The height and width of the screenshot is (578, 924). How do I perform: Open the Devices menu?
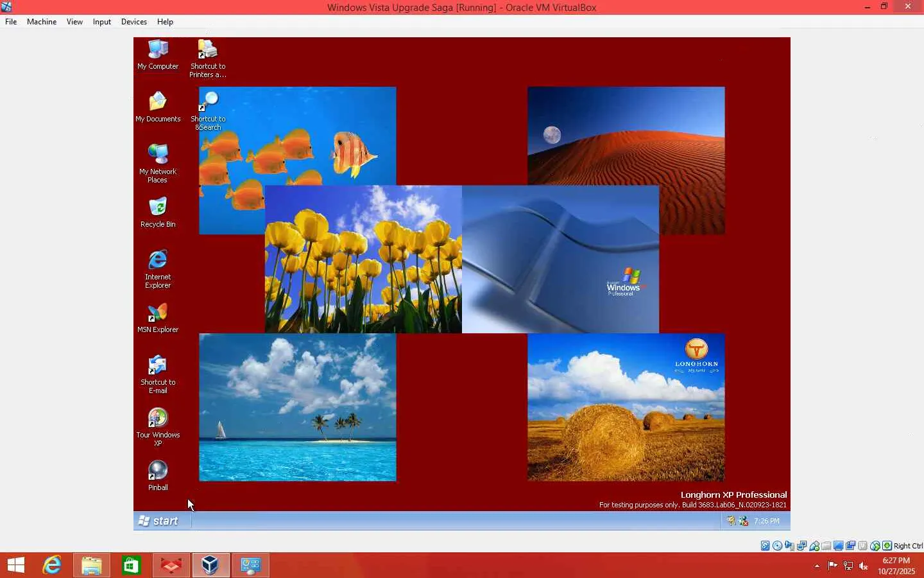coord(134,22)
